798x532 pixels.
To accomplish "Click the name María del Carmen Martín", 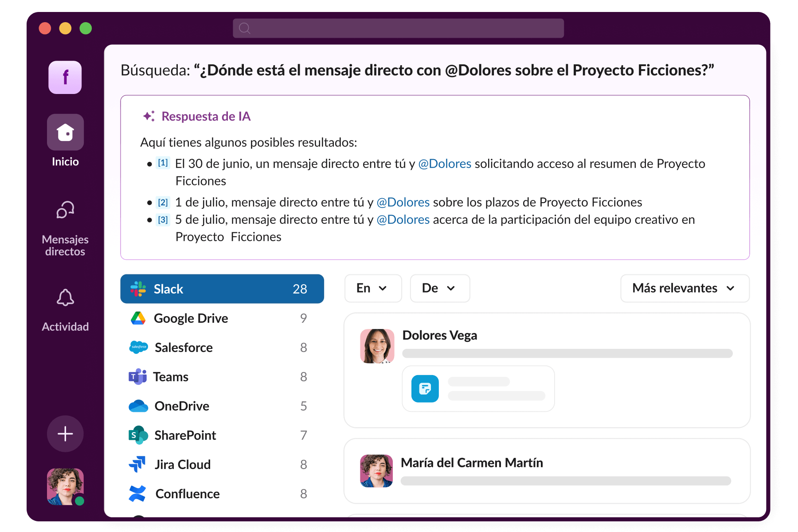I will [x=472, y=463].
